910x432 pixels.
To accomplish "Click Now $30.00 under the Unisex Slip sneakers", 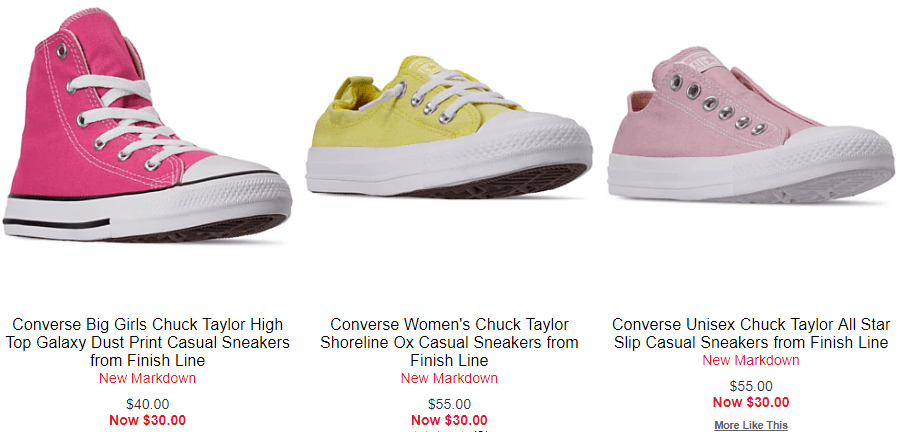I will (751, 402).
